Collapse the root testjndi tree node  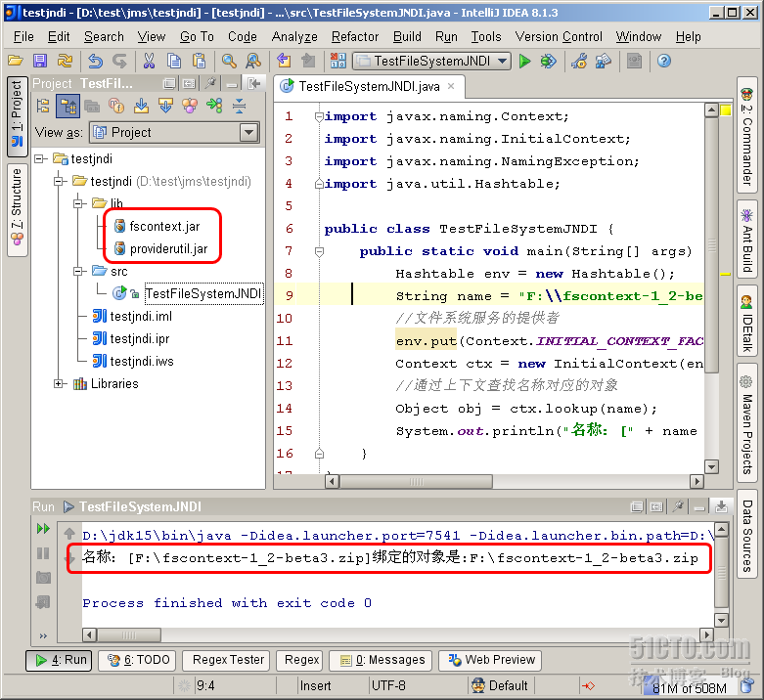pyautogui.click(x=39, y=158)
